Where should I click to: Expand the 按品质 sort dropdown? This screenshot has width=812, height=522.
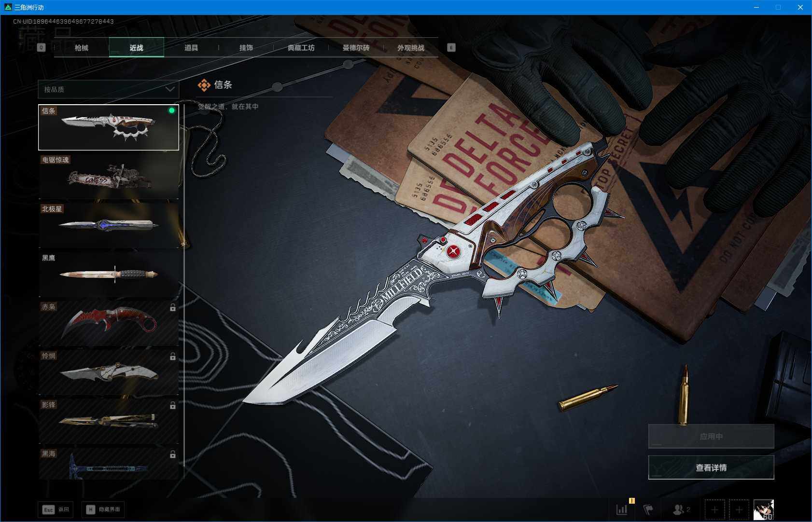(109, 89)
